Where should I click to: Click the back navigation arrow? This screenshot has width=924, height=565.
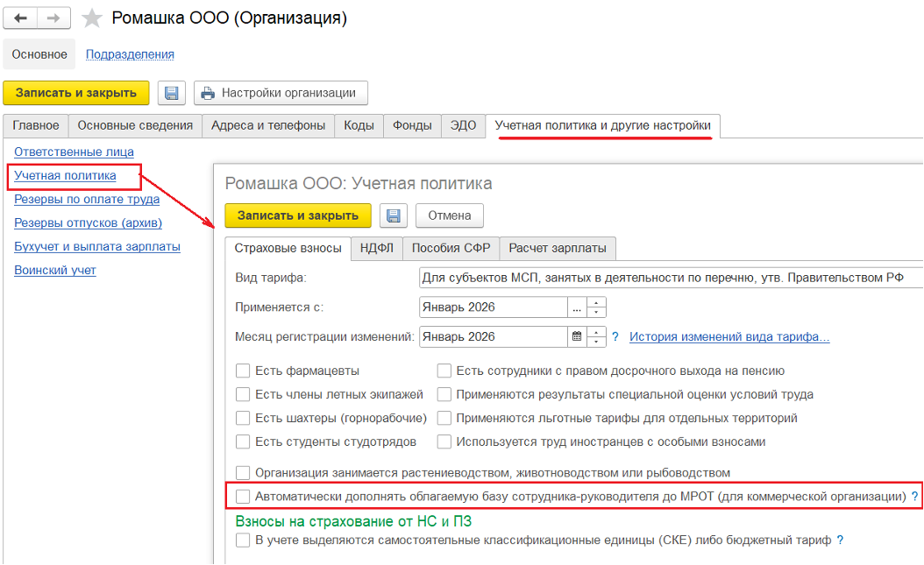21,18
